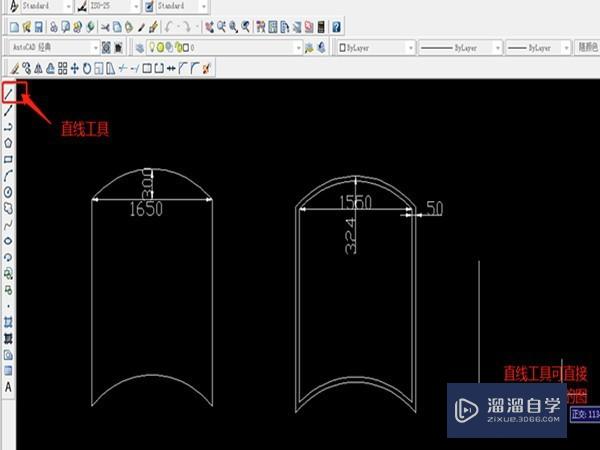Click the Mirror tool
The width and height of the screenshot is (600, 450).
tap(38, 68)
